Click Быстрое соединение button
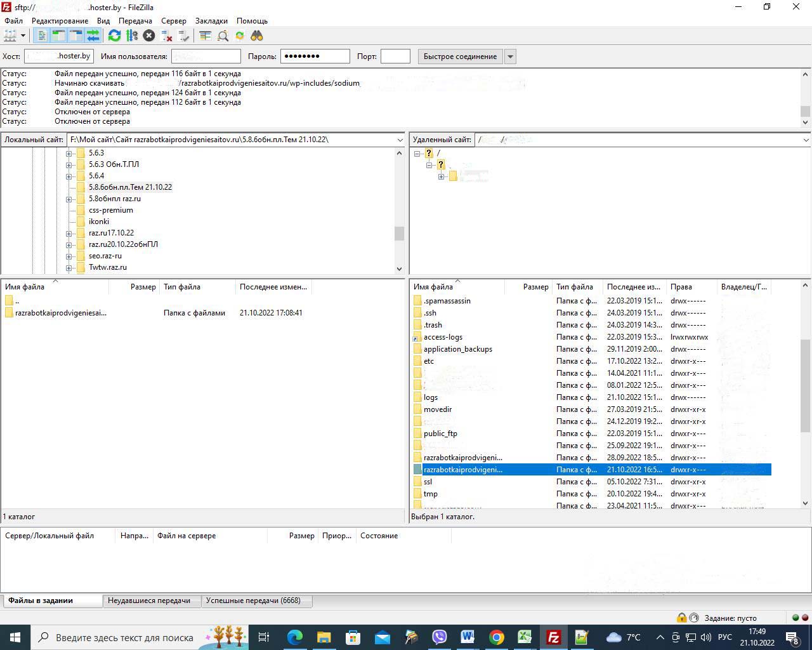Viewport: 812px width, 650px height. (460, 56)
